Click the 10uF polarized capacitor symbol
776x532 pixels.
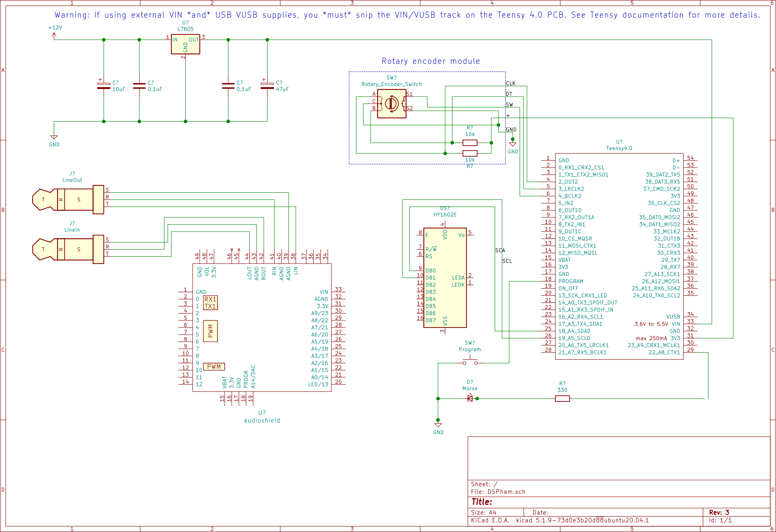point(103,86)
